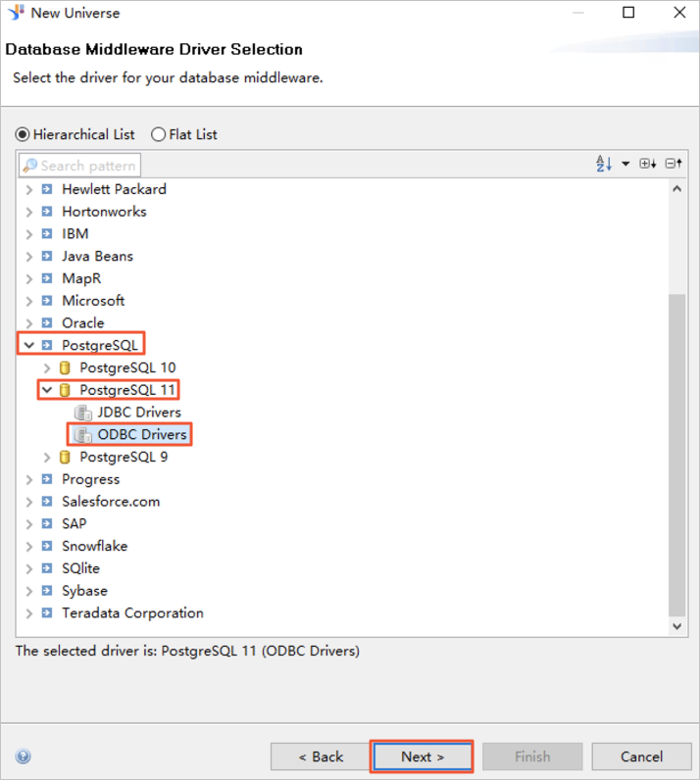
Task: Expand the IBM node
Action: 28,234
